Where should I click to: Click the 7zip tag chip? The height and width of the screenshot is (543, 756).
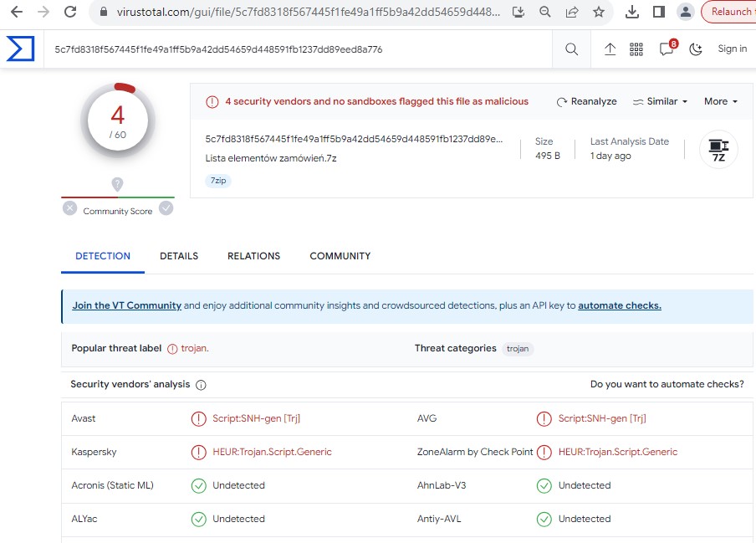click(218, 180)
